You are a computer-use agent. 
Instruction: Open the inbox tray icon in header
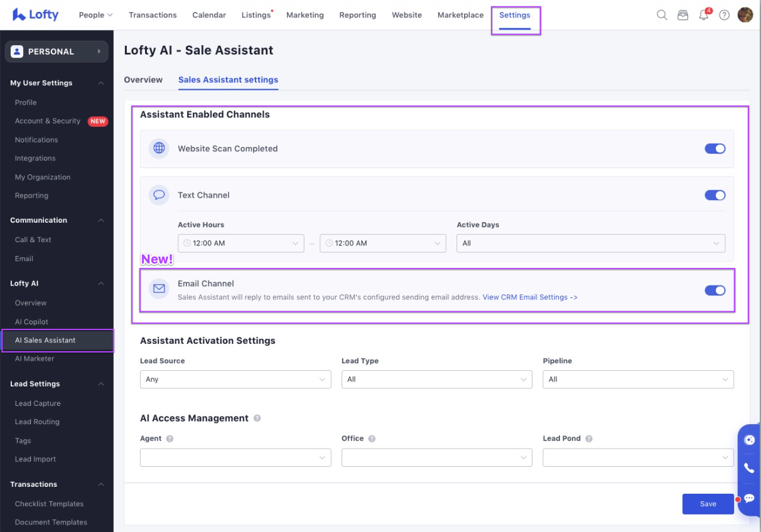coord(683,15)
